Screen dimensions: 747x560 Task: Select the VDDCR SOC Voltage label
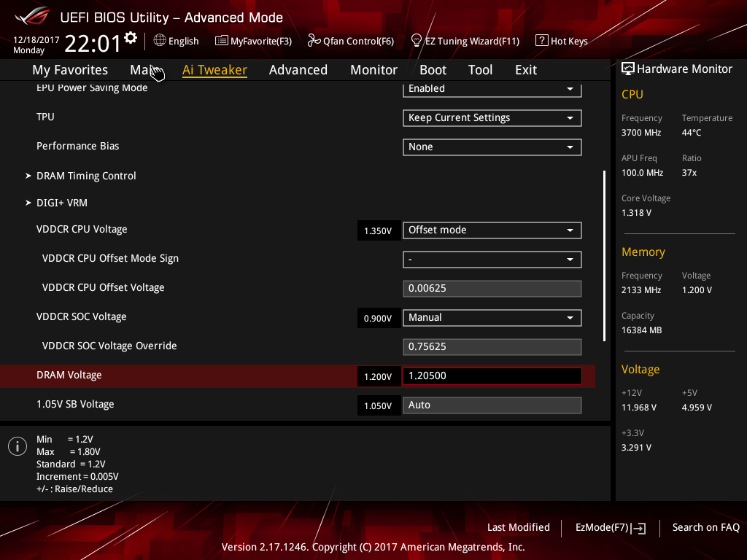[82, 316]
